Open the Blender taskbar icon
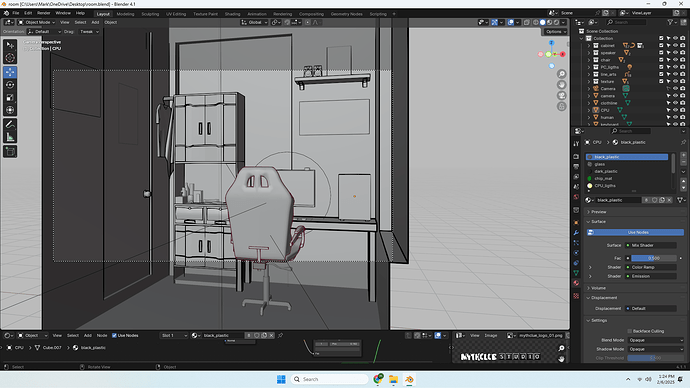This screenshot has height=390, width=690. [x=409, y=379]
